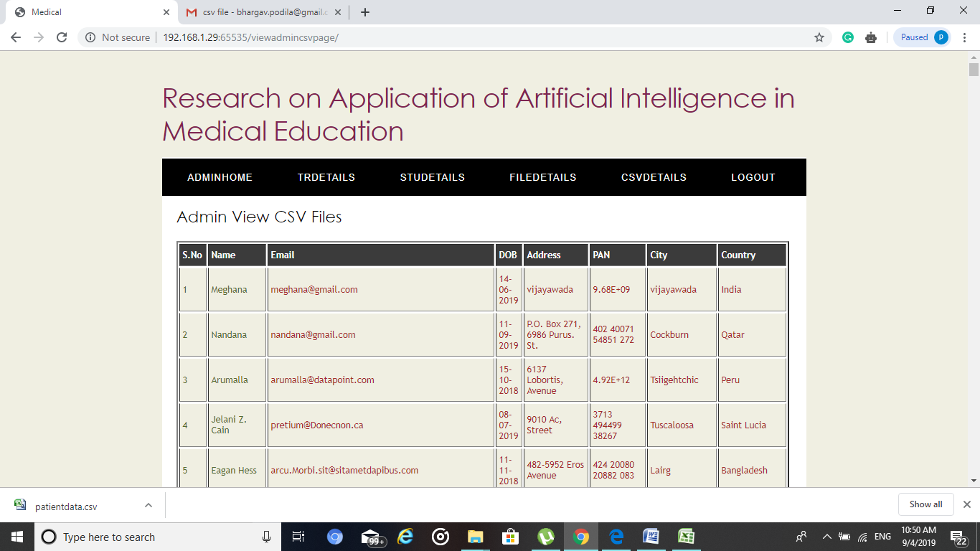Viewport: 980px width, 551px height.
Task: Click arumalla@datapoint.com in the table
Action: (x=381, y=380)
